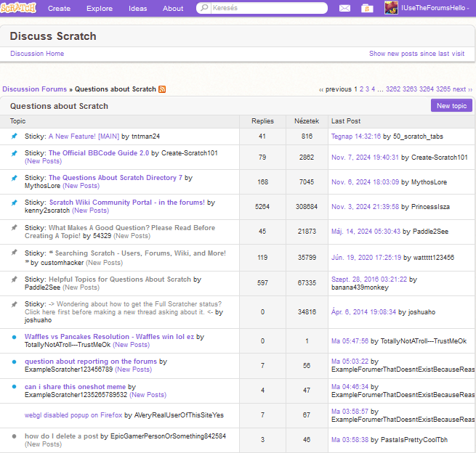This screenshot has height=453, width=476.
Task: Open the RSS feed icon
Action: tap(162, 89)
